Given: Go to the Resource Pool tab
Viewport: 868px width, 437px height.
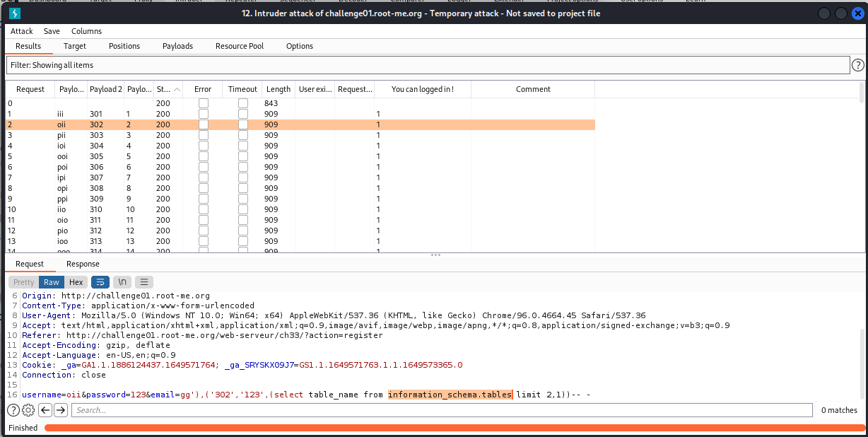Looking at the screenshot, I should (x=240, y=46).
